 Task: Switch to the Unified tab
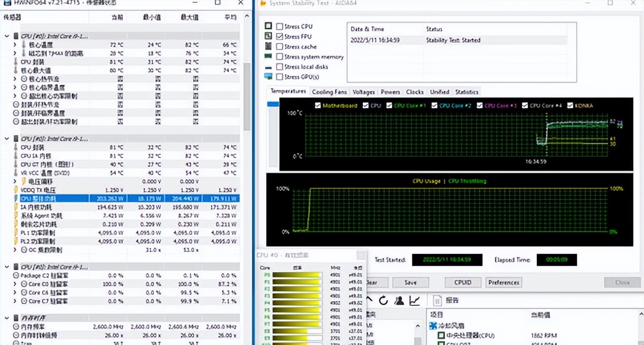click(x=439, y=92)
